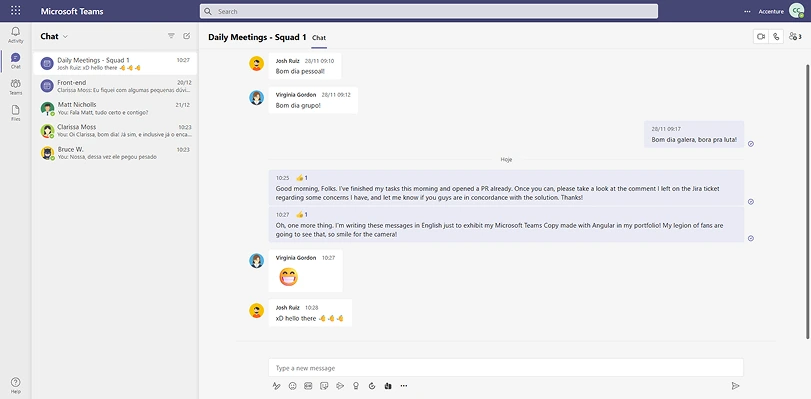The width and height of the screenshot is (811, 399).
Task: Click Virginia Gordon name on 10:27 message
Action: (296, 258)
